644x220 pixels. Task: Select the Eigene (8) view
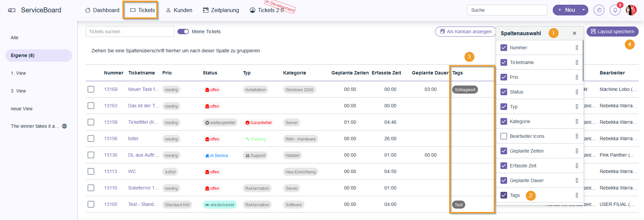click(x=39, y=55)
